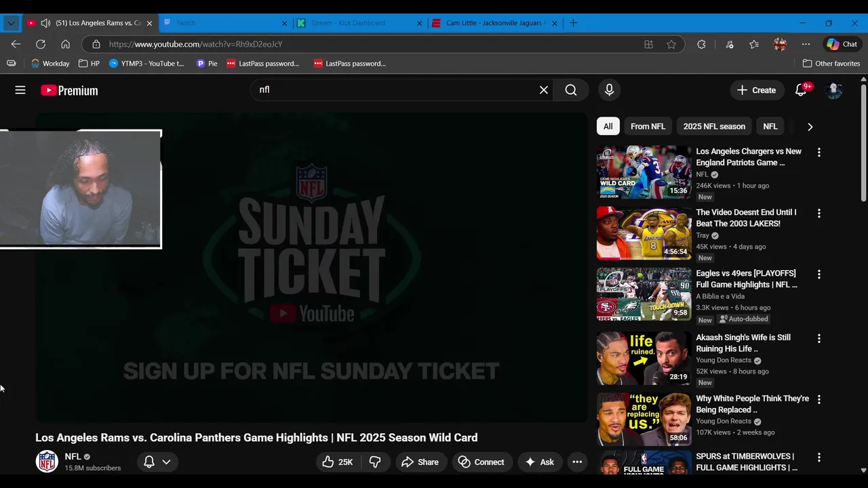Go back in the browser
This screenshot has height=488, width=868.
pos(16,44)
